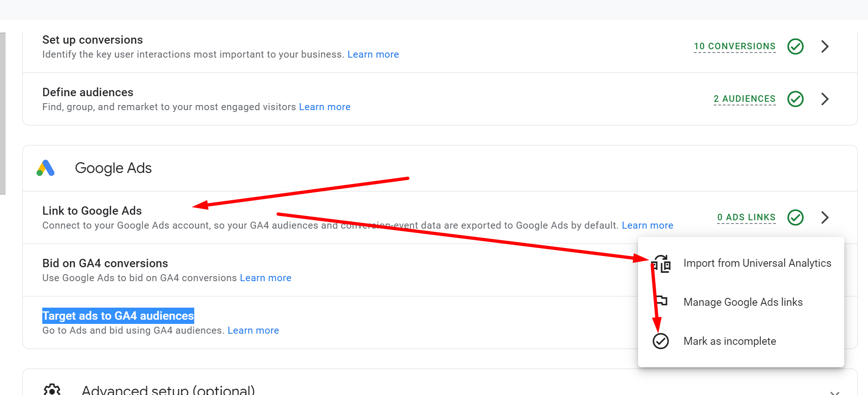Viewport: 868px width, 395px height.
Task: Click the Google Ads section title
Action: tap(113, 168)
